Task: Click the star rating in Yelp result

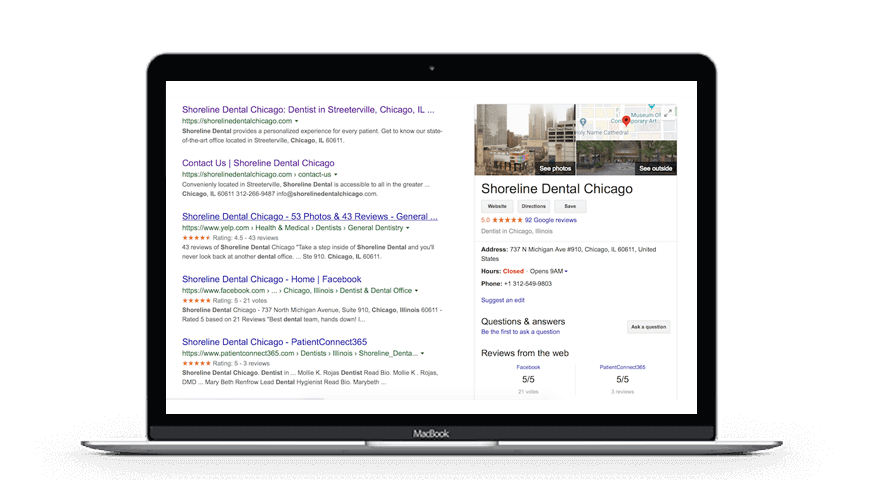Action: click(x=196, y=238)
